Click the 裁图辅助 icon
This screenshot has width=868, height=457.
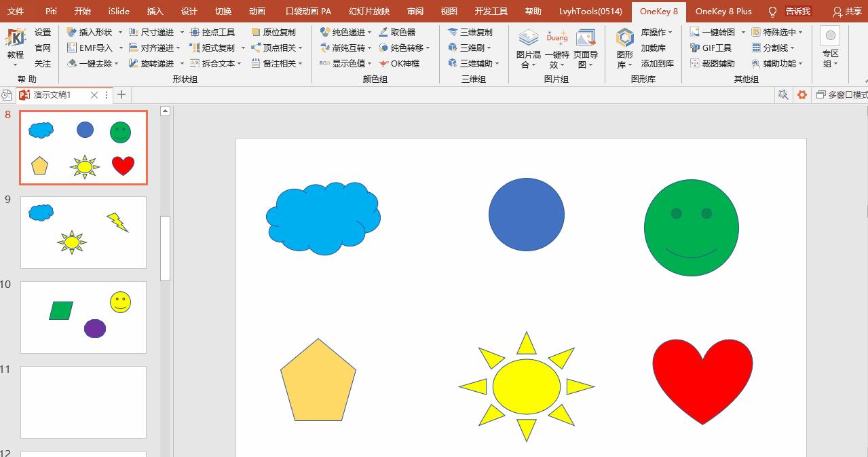(695, 63)
